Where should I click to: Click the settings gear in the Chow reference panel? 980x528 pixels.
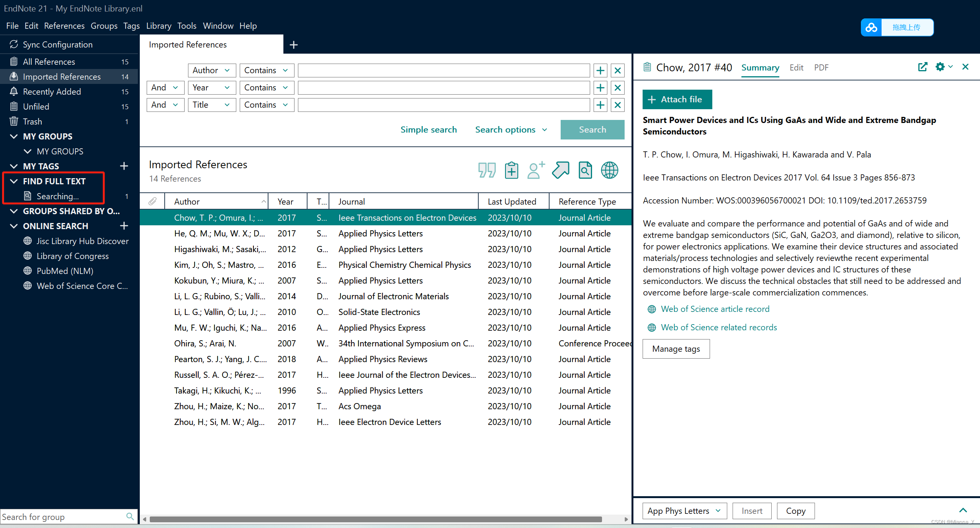click(x=940, y=67)
